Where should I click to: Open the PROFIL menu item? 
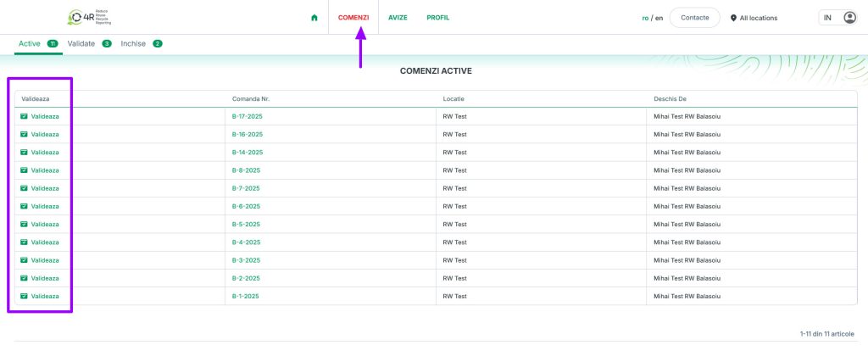(x=438, y=18)
